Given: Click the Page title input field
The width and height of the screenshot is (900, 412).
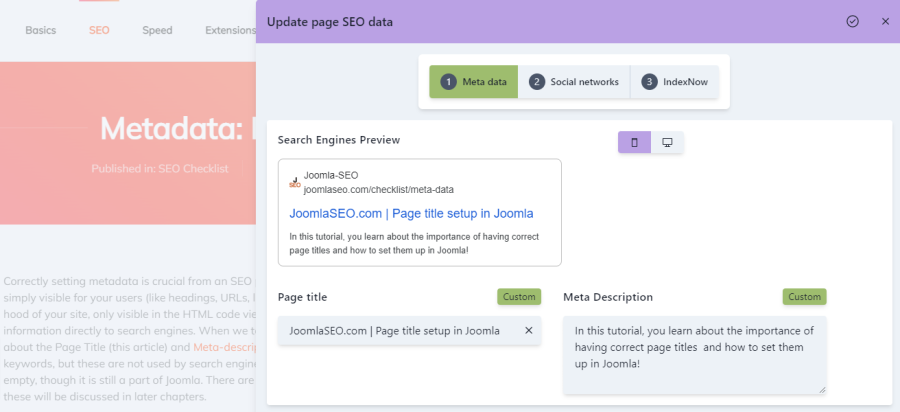Looking at the screenshot, I should tap(409, 331).
